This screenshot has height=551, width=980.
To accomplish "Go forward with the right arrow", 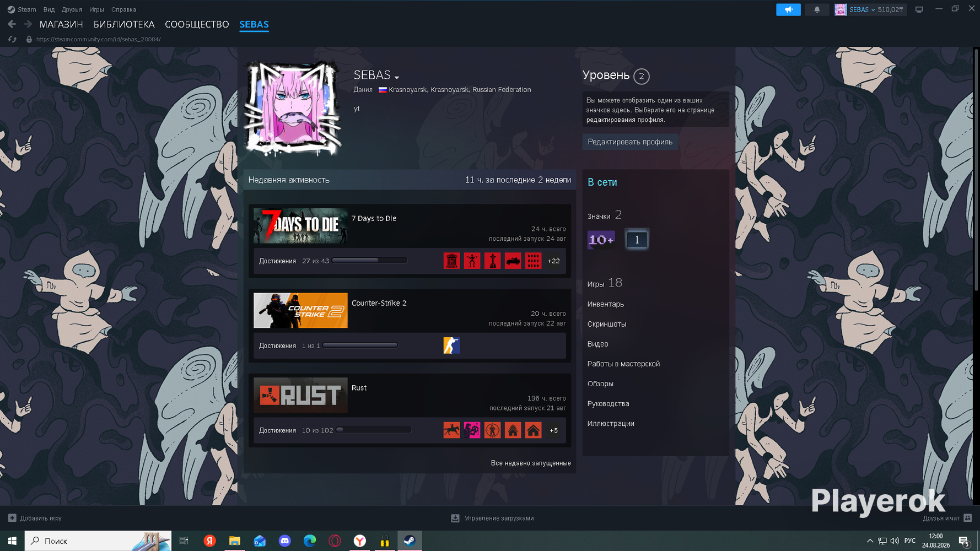I will [x=28, y=24].
